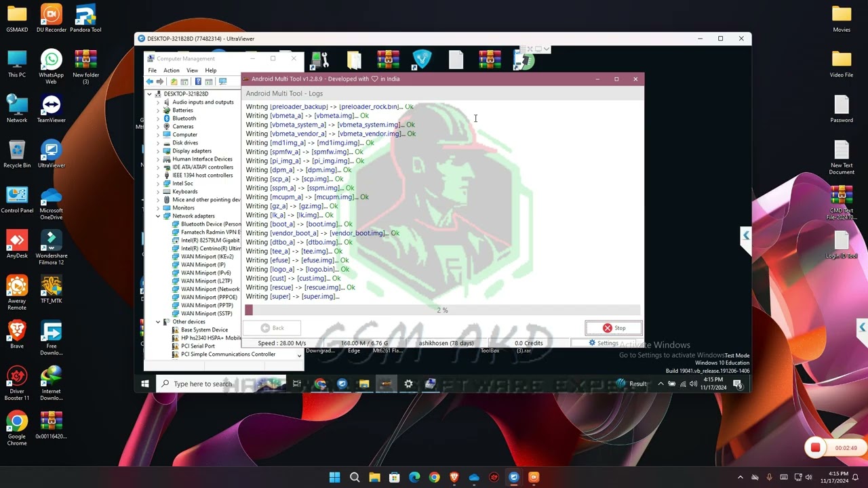Collapse the Network adapters node
Viewport: 868px width, 488px height.
click(158, 216)
